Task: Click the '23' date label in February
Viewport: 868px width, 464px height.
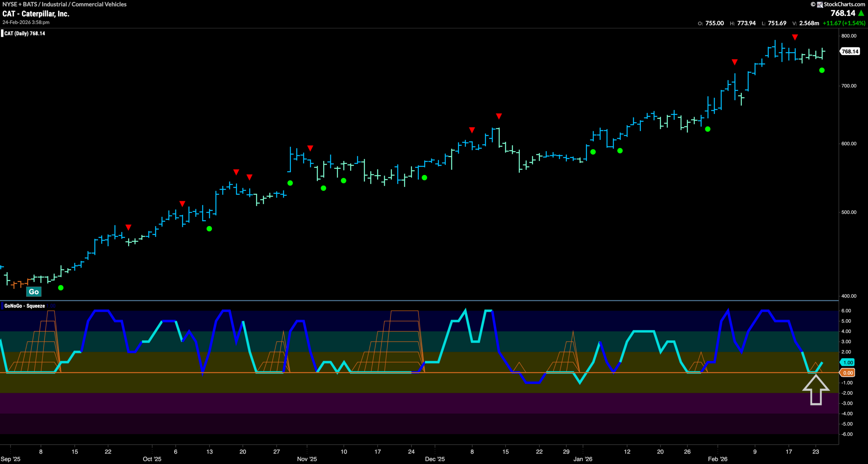Action: click(x=816, y=452)
